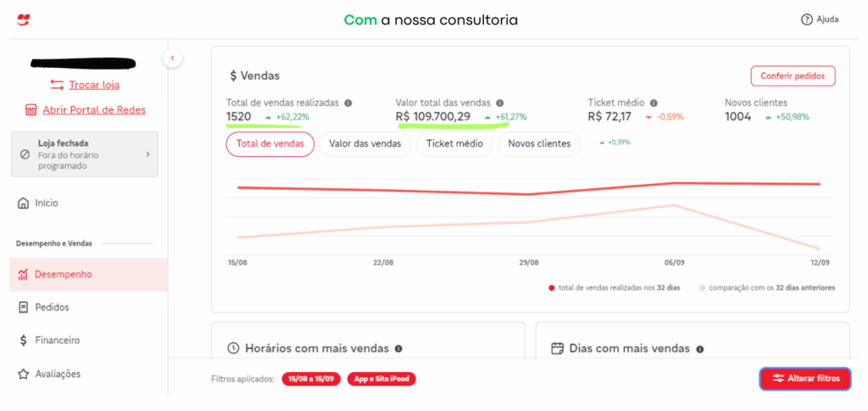The image size is (868, 411).
Task: Click info icon beside Valor total das vendas
Action: pos(499,103)
